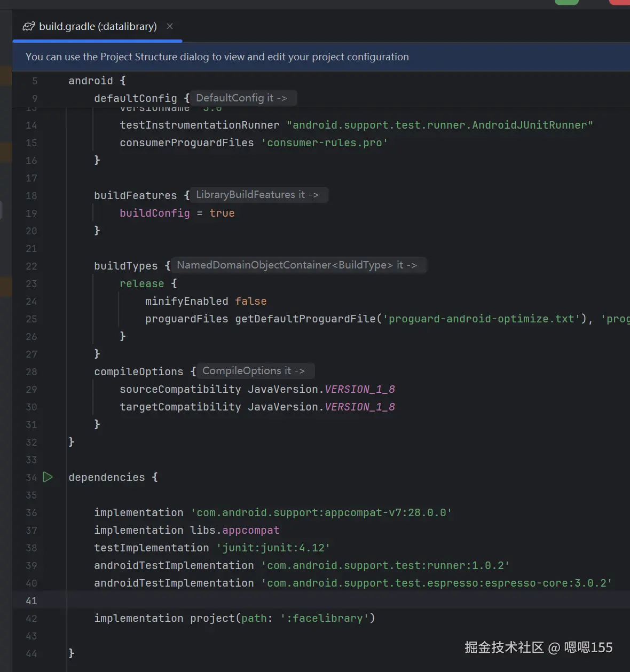Click VERSION_1_8 on the targetCompatibility line
The image size is (630, 672).
tap(360, 407)
